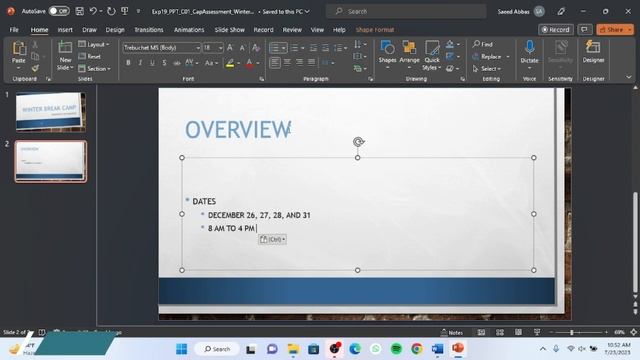Collapse the ribbon chevron
This screenshot has width=640, height=360.
629,77
